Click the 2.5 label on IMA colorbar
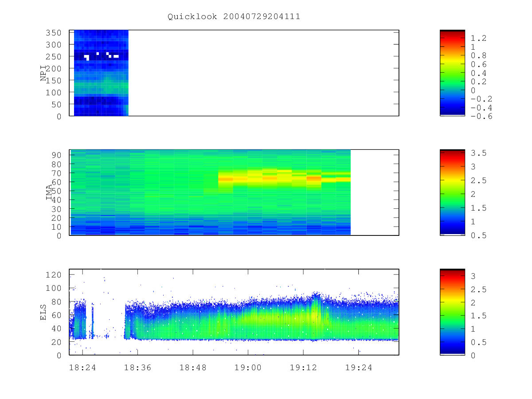The width and height of the screenshot is (532, 399). pos(479,180)
